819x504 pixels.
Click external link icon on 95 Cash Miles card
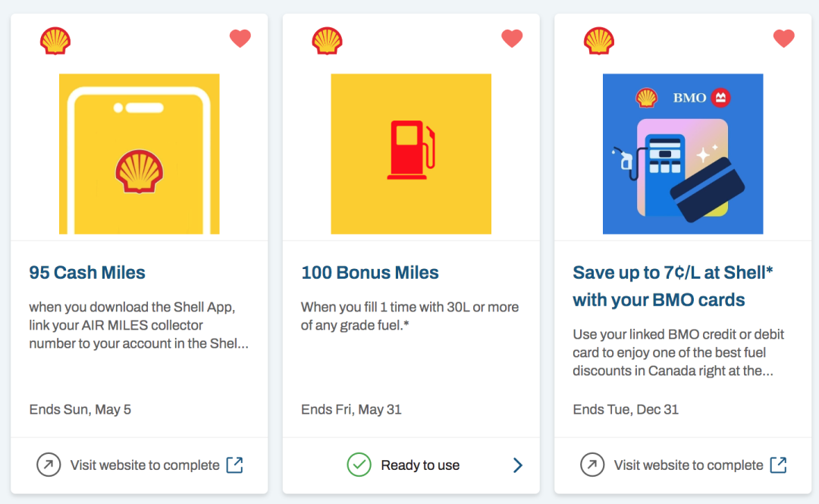coord(235,465)
